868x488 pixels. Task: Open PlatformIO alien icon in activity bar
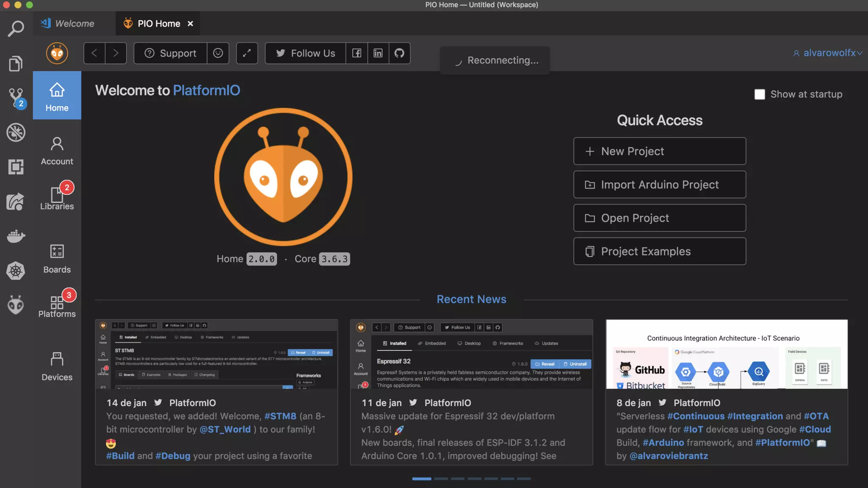click(x=16, y=305)
